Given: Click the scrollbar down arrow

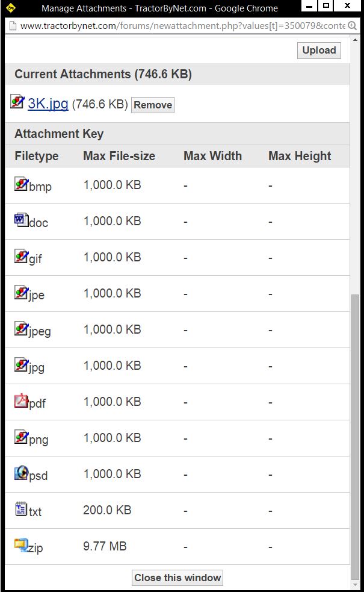Looking at the screenshot, I should [x=356, y=584].
